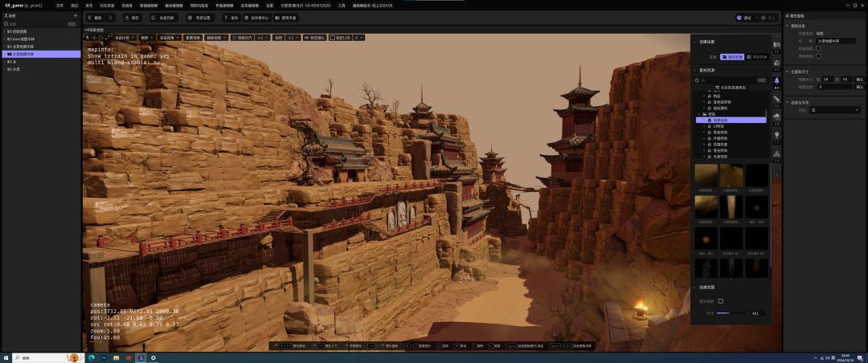Select the first effect thumbnail in asset grid
Image resolution: width=868 pixels, height=363 pixels.
(706, 176)
